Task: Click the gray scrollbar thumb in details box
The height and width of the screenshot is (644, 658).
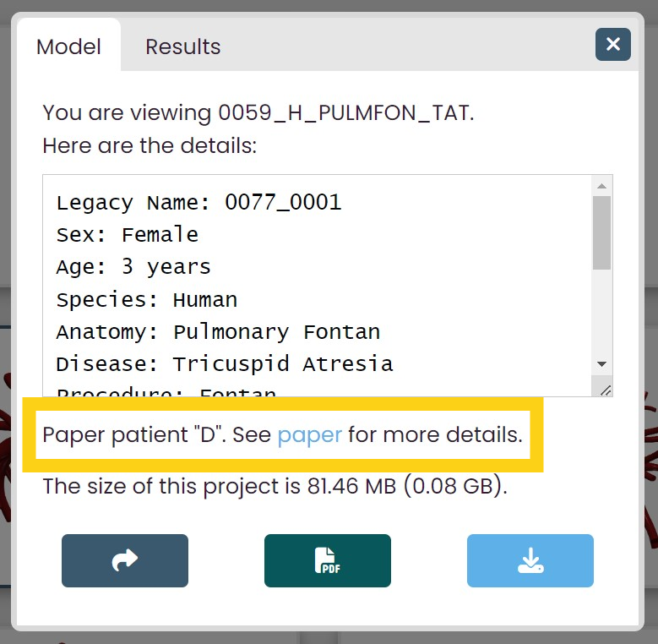Action: tap(601, 232)
